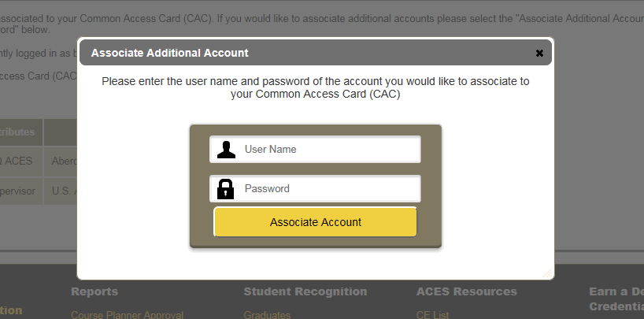The image size is (644, 319).
Task: Select the Reports footer heading
Action: point(94,291)
